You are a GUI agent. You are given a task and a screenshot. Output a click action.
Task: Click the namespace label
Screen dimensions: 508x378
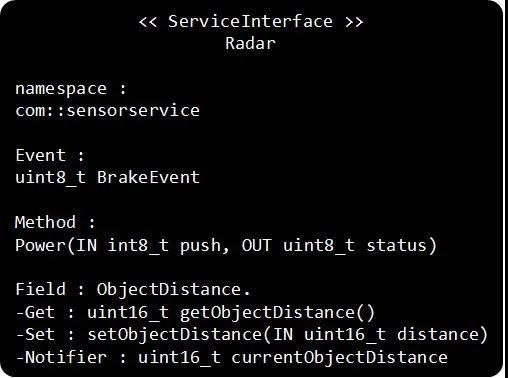(x=61, y=89)
